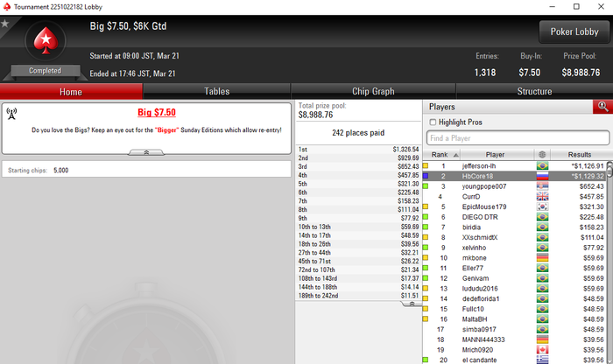Viewport: 613px width, 364px height.
Task: Click the Canada flag next to Mrich0920
Action: tap(542, 349)
